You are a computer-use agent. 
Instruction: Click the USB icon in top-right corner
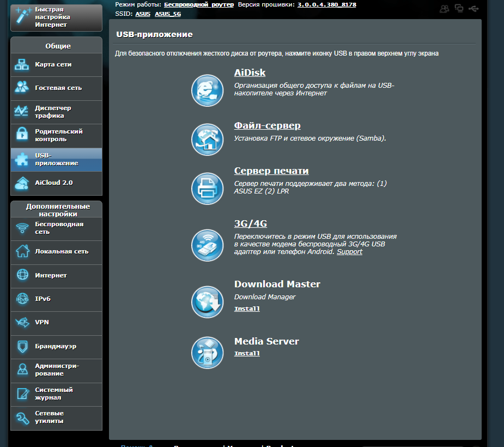pos(473,8)
